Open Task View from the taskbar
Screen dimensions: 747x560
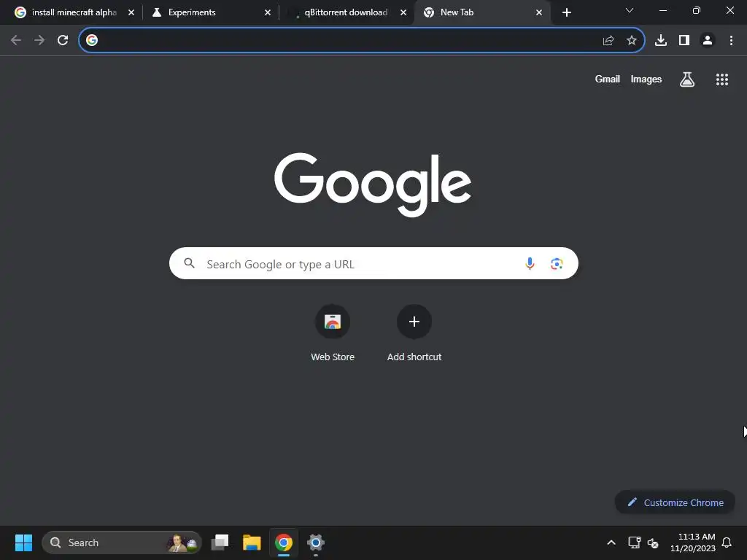(x=220, y=542)
